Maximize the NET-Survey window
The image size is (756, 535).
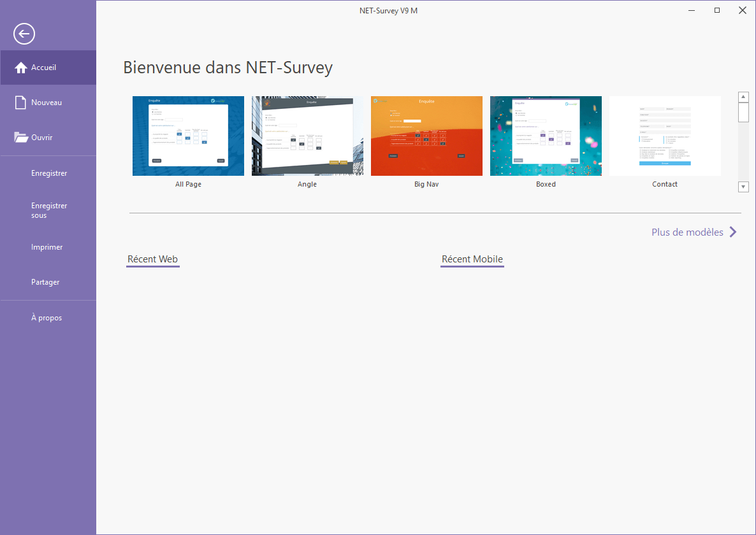point(717,11)
